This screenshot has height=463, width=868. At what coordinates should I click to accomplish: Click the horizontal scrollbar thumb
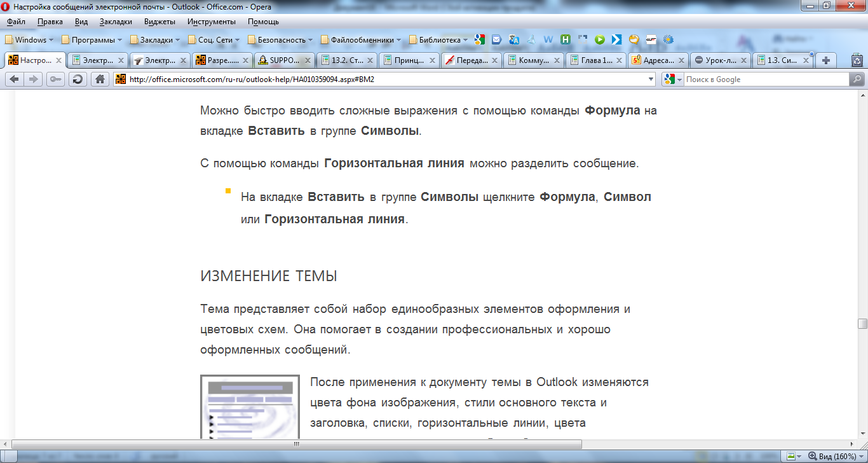[x=296, y=444]
